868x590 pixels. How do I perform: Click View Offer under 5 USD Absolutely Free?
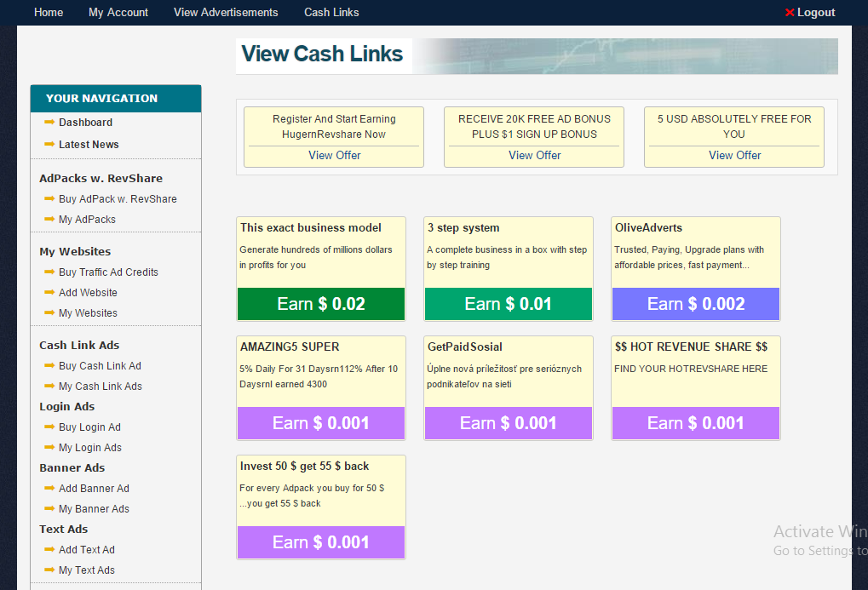point(734,156)
